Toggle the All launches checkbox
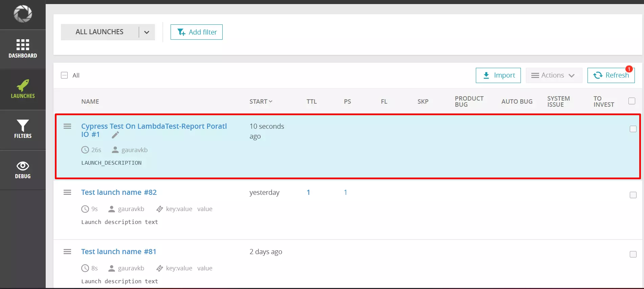 point(64,75)
